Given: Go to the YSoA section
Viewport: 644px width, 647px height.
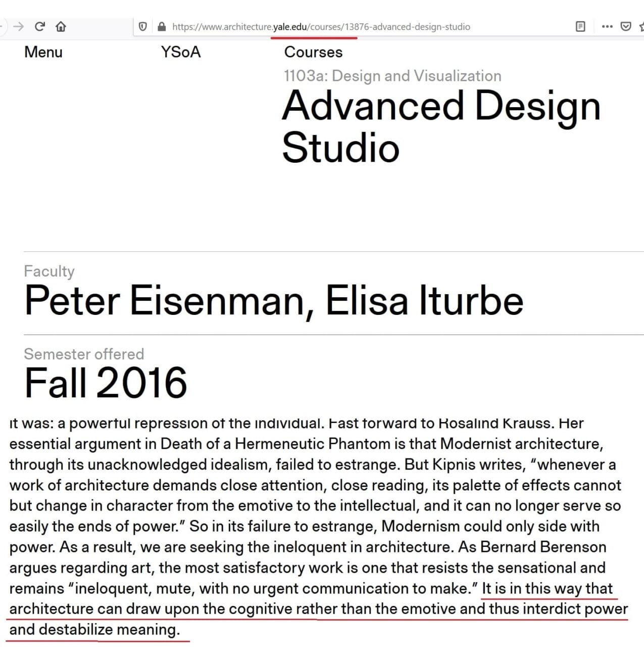Looking at the screenshot, I should tap(181, 52).
